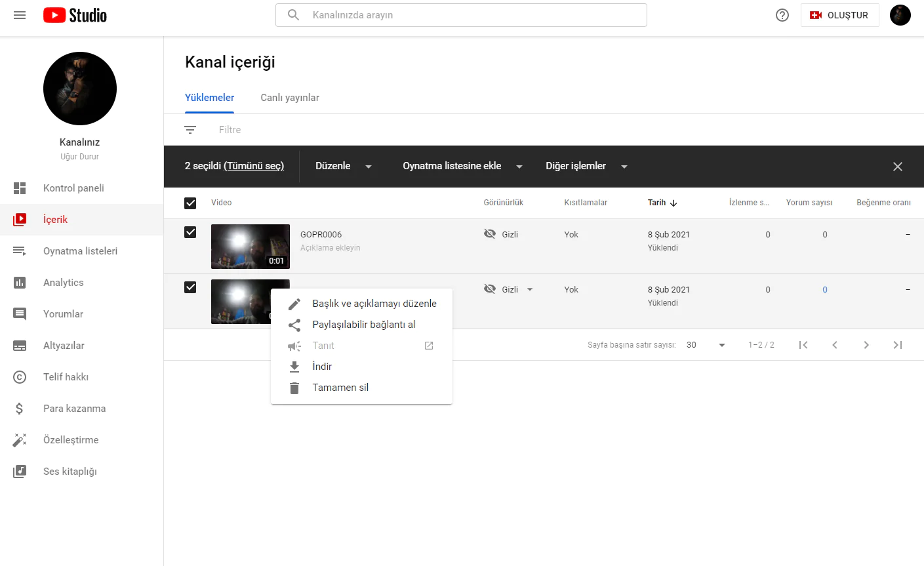Click the Tümünü seç link
The height and width of the screenshot is (566, 924).
pos(254,167)
